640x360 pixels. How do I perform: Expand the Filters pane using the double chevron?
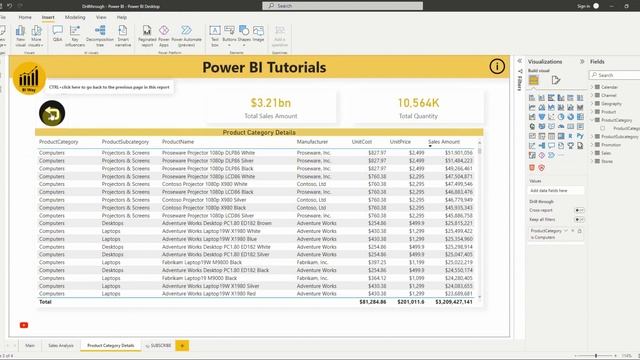(x=520, y=61)
